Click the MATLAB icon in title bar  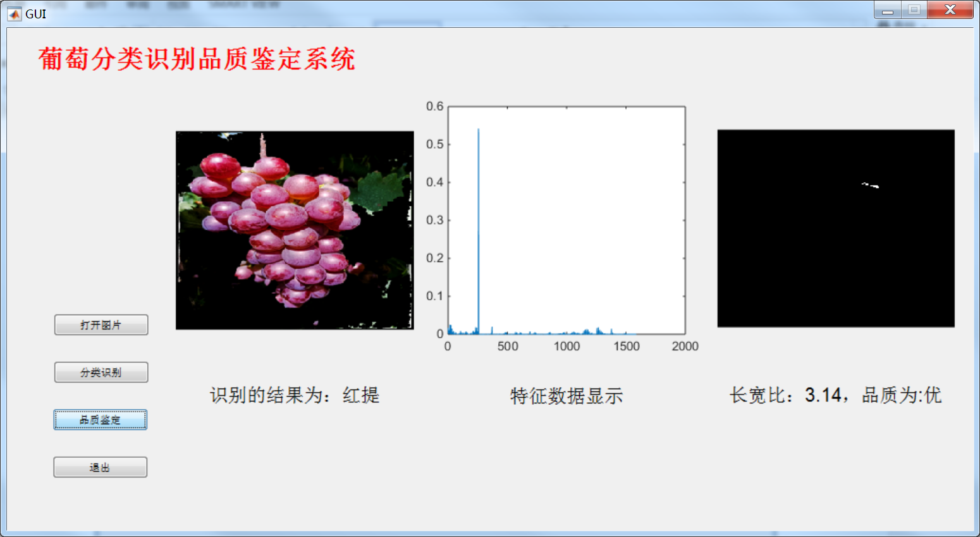tap(15, 13)
